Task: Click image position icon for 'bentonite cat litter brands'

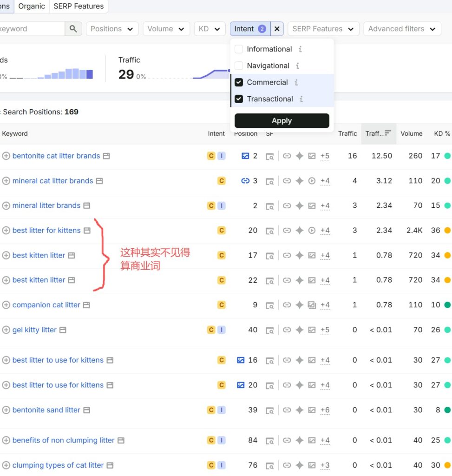Action: click(x=245, y=156)
